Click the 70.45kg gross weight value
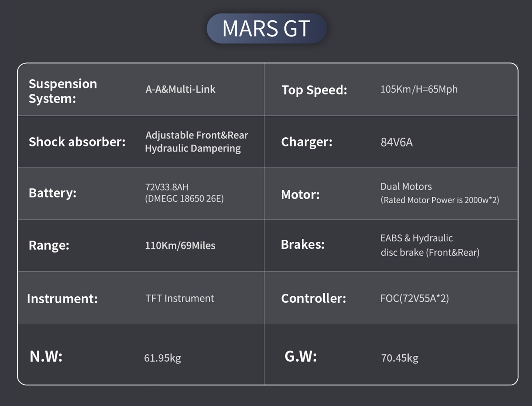The width and height of the screenshot is (532, 406). coord(399,358)
